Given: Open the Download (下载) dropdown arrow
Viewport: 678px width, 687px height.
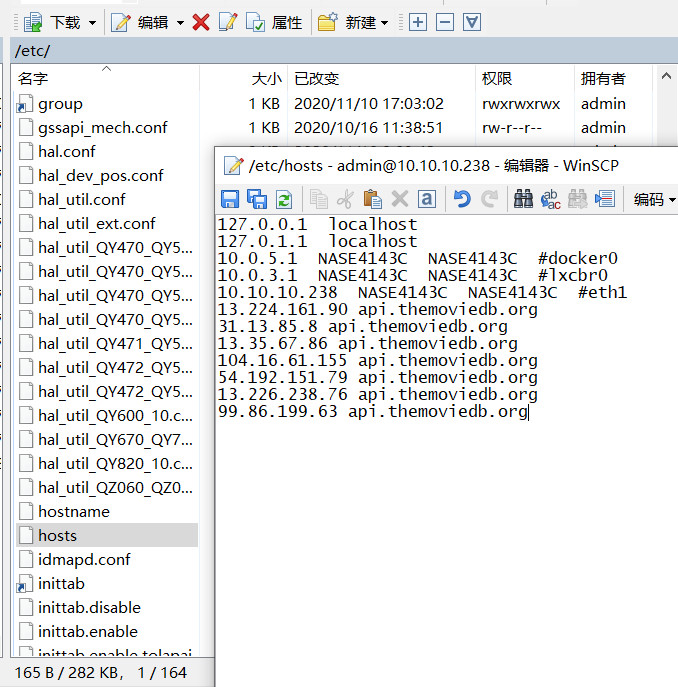Looking at the screenshot, I should coord(92,22).
